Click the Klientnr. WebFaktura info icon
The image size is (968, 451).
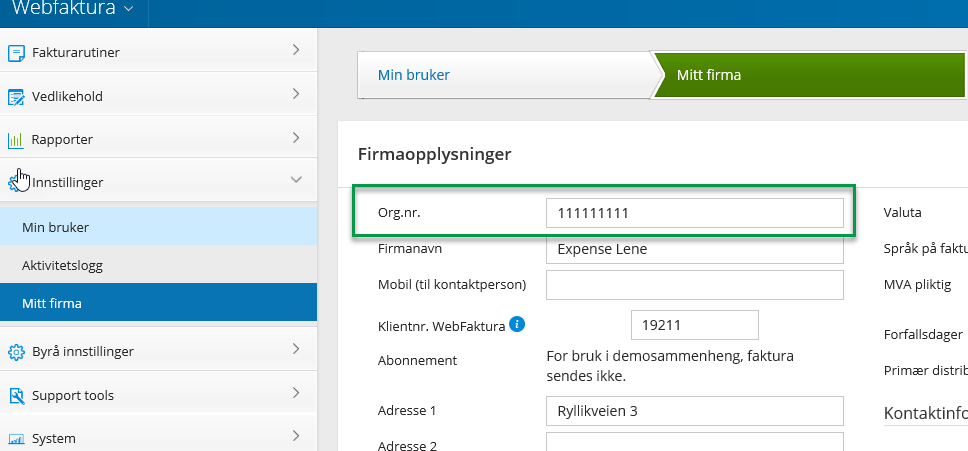point(517,324)
